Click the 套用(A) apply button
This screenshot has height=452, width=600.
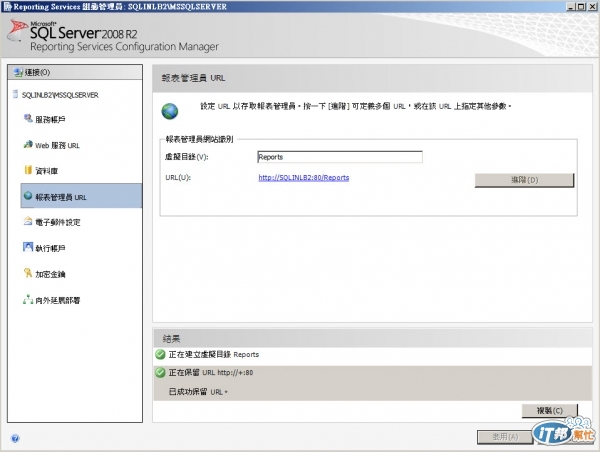pos(505,437)
